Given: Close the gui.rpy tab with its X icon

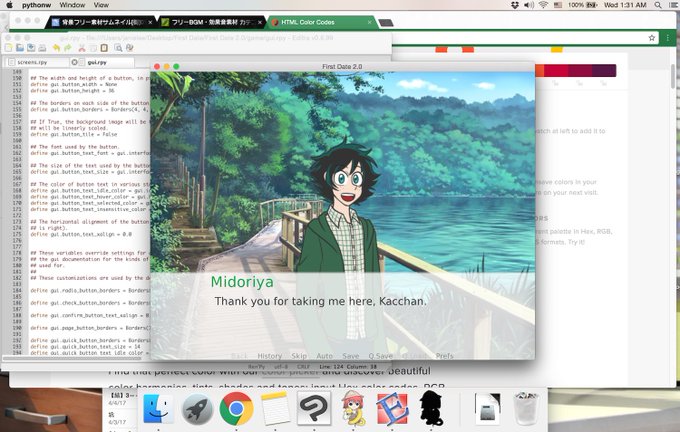Looking at the screenshot, I should coord(74,62).
